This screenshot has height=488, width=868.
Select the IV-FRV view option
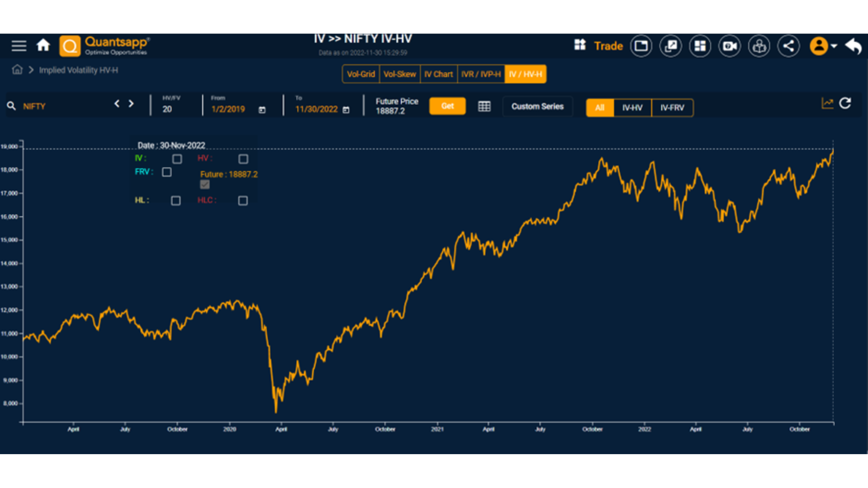pos(672,108)
